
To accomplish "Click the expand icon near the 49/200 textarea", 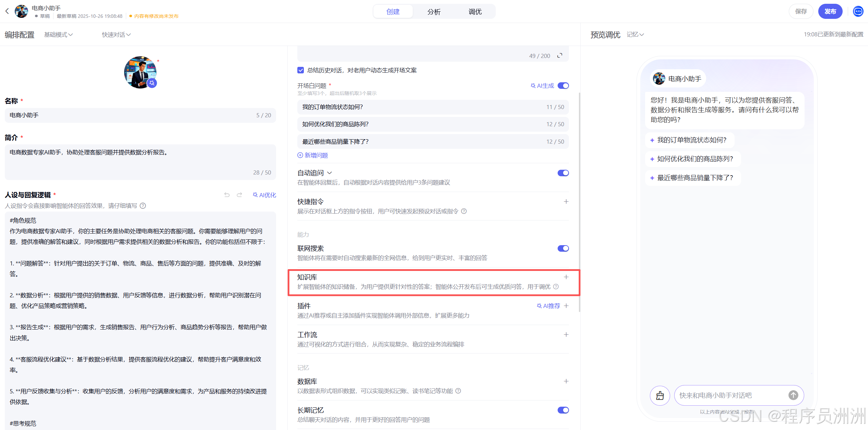I will coord(560,55).
